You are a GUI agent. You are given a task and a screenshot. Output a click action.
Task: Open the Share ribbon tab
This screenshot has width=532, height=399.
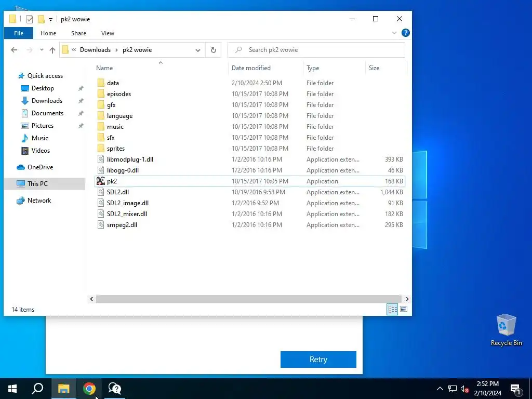pos(78,33)
